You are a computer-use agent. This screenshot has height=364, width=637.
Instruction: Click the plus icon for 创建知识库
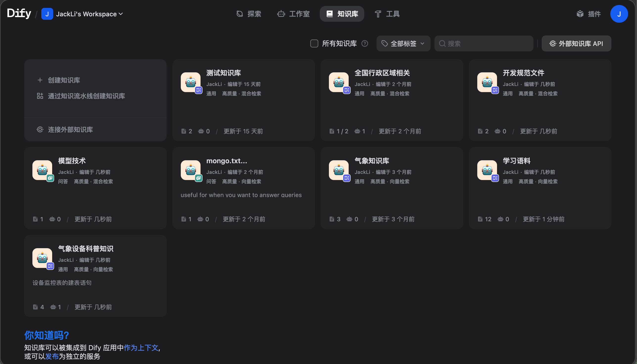[x=40, y=80]
